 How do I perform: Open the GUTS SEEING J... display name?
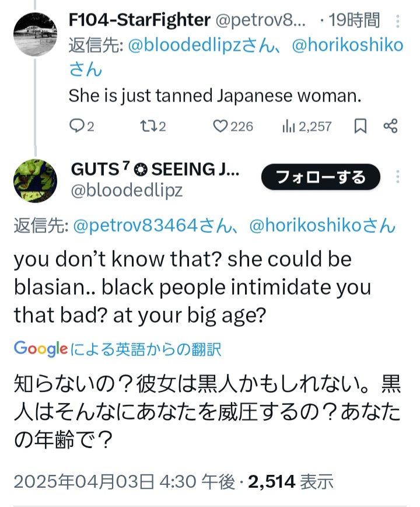155,169
